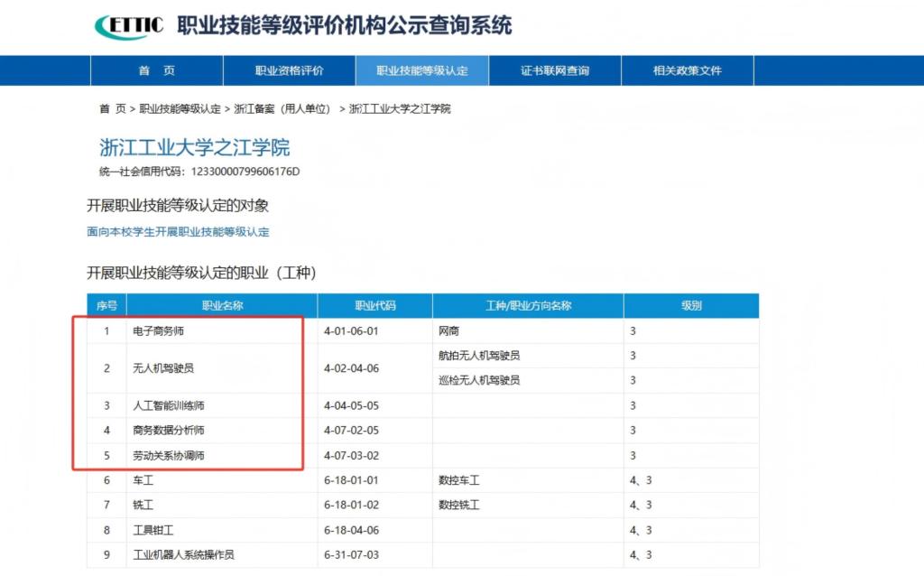
Task: Click the 级别 column header
Action: point(690,306)
